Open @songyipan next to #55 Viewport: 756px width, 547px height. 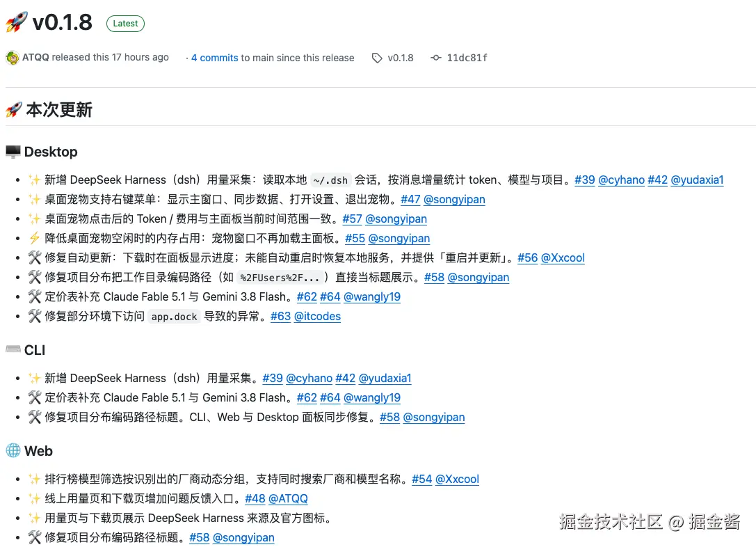click(x=399, y=238)
